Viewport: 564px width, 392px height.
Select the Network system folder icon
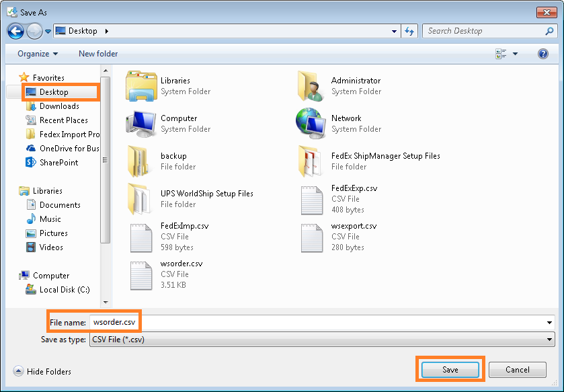point(310,123)
